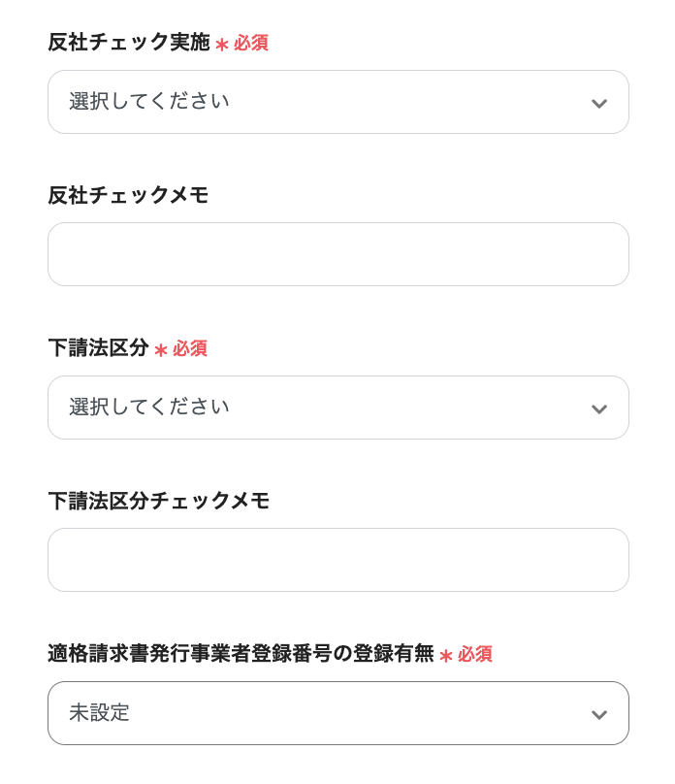This screenshot has height=784, width=675.
Task: Click the 必須 badge beside 下請法区分
Action: click(x=190, y=349)
